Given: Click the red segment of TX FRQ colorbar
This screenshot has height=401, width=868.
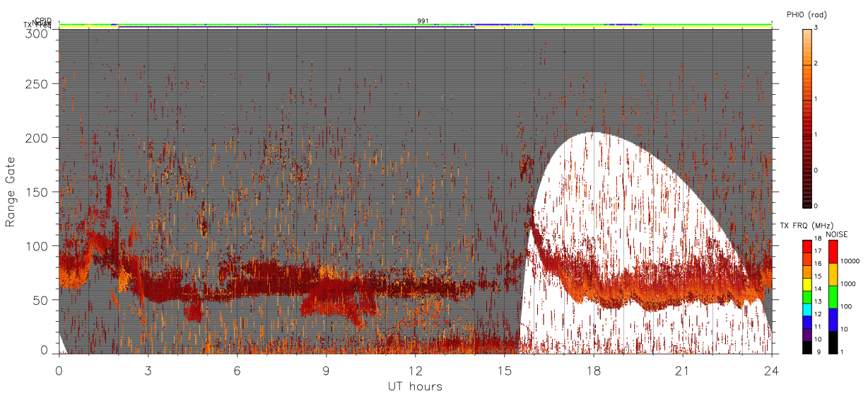Looking at the screenshot, I should 807,247.
